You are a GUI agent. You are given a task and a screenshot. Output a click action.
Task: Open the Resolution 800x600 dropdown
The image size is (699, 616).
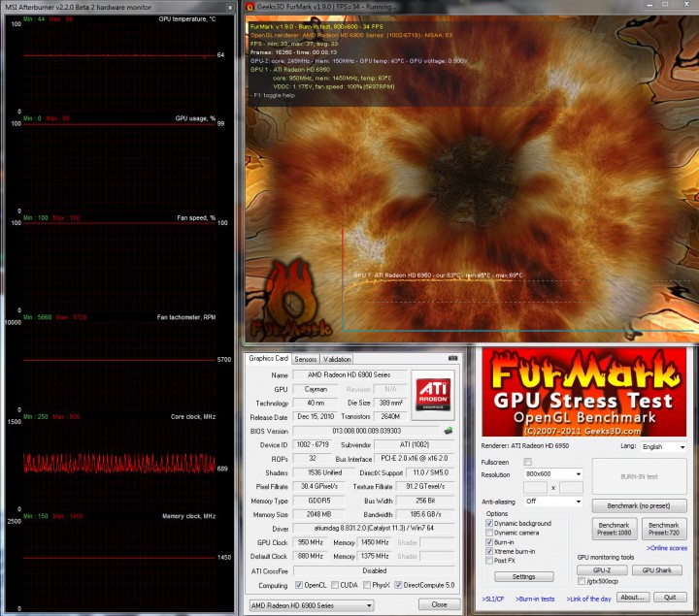coord(552,473)
